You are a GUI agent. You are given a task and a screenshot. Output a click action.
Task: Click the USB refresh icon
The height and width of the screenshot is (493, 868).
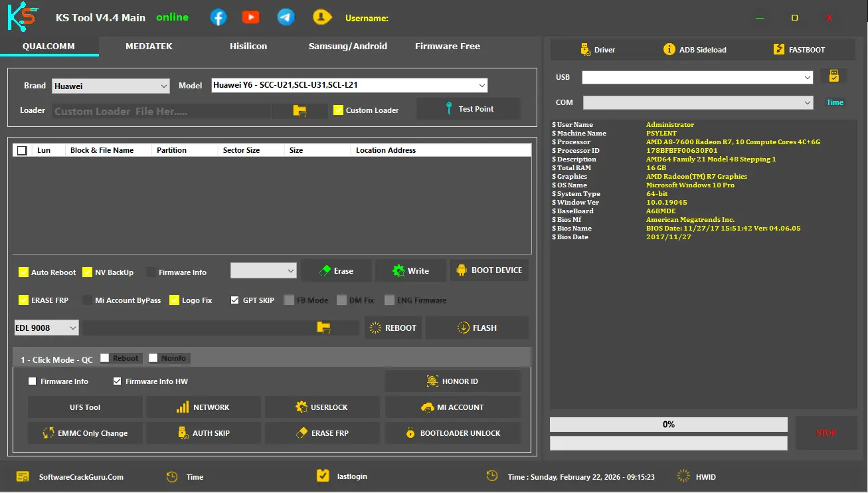pos(833,76)
